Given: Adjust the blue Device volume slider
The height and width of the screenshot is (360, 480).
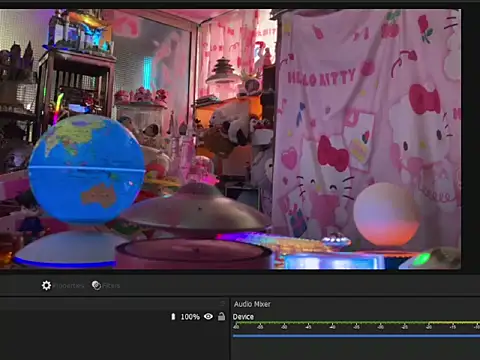Looking at the screenshot, I should (x=356, y=336).
